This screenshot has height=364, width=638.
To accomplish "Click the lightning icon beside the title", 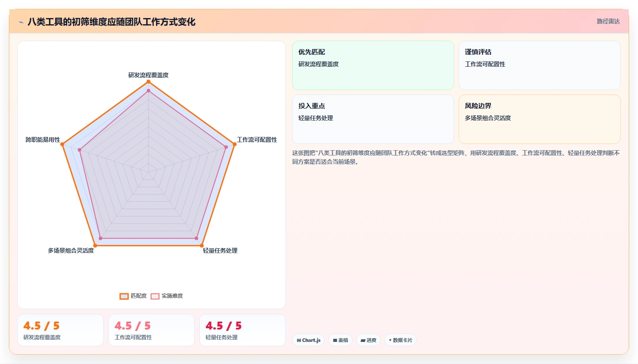I will (x=21, y=22).
